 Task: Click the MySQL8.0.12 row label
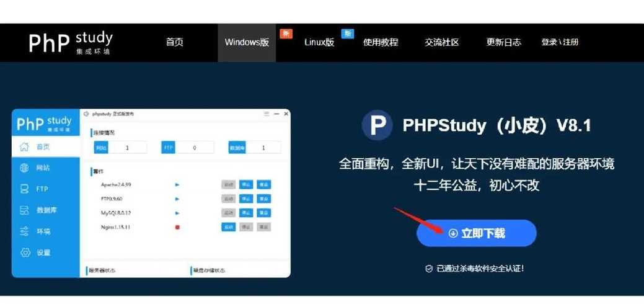pyautogui.click(x=116, y=213)
